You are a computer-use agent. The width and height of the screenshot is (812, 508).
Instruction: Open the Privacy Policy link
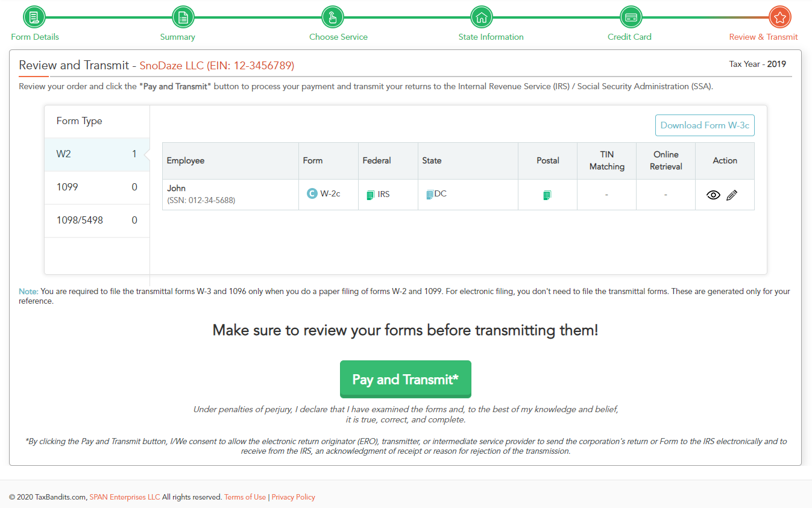293,497
